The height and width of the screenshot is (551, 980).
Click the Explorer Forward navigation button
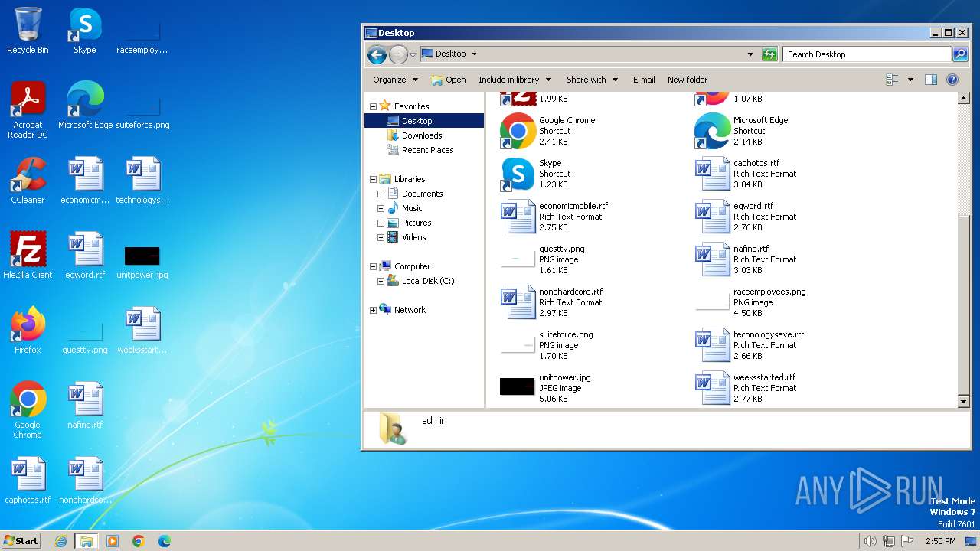coord(398,54)
